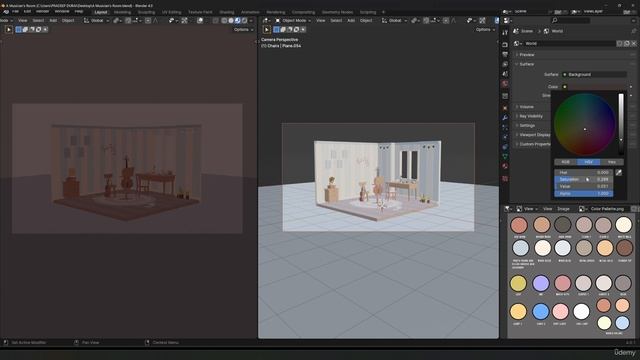Switch color picker to RGB mode
640x360 pixels.
pyautogui.click(x=565, y=162)
